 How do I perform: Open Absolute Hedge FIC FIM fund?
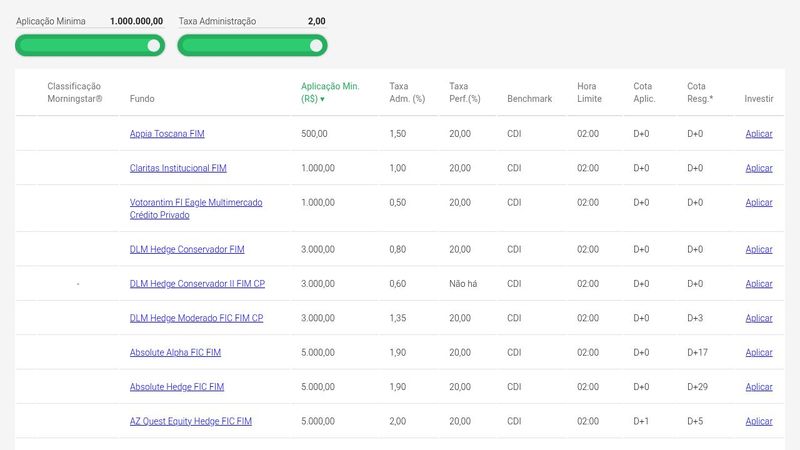click(177, 387)
